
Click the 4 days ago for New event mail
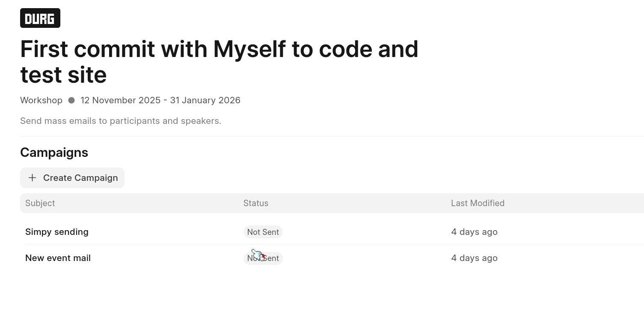click(x=474, y=258)
